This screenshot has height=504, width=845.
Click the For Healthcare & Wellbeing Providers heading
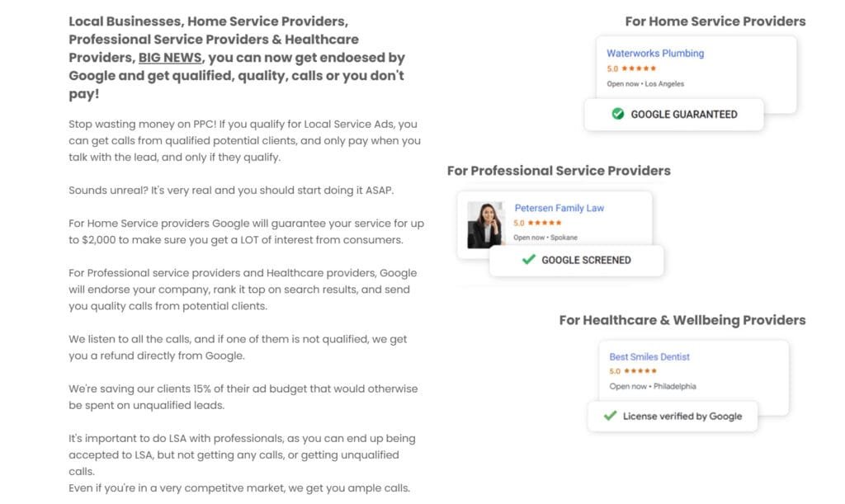coord(682,320)
